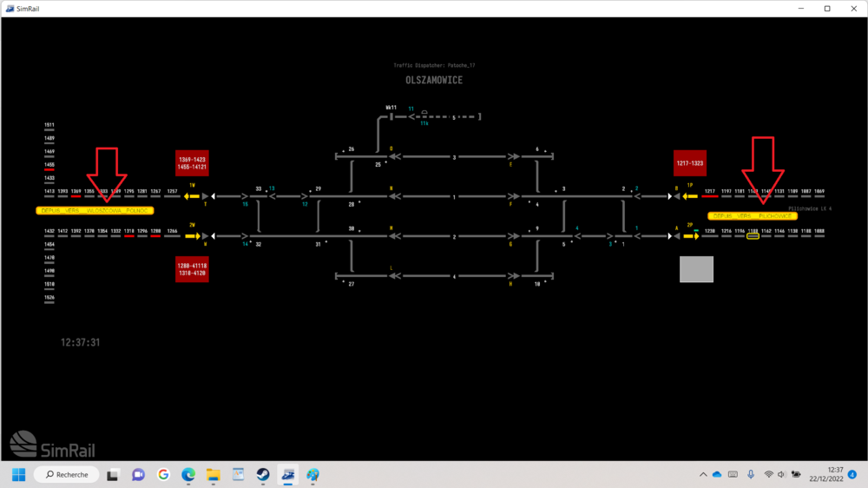Toggle switch 29 on the upper line
Screen dimensions: 868x488
(x=312, y=197)
